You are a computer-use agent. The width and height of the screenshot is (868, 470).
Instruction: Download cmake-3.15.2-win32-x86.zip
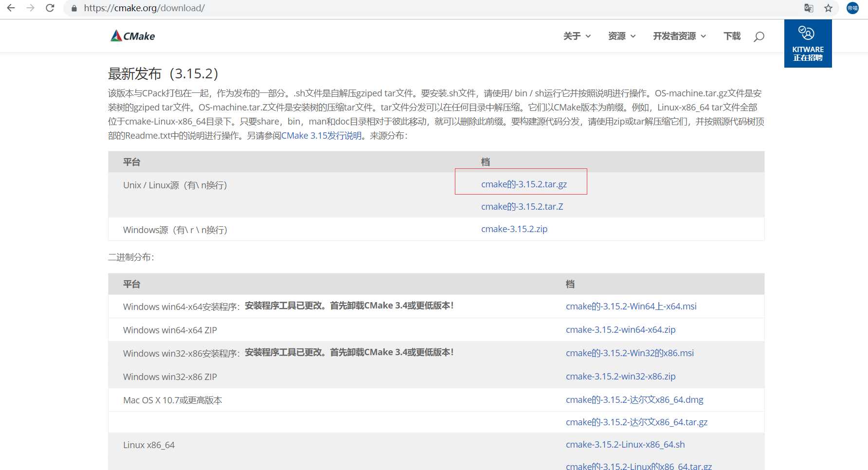coord(620,377)
